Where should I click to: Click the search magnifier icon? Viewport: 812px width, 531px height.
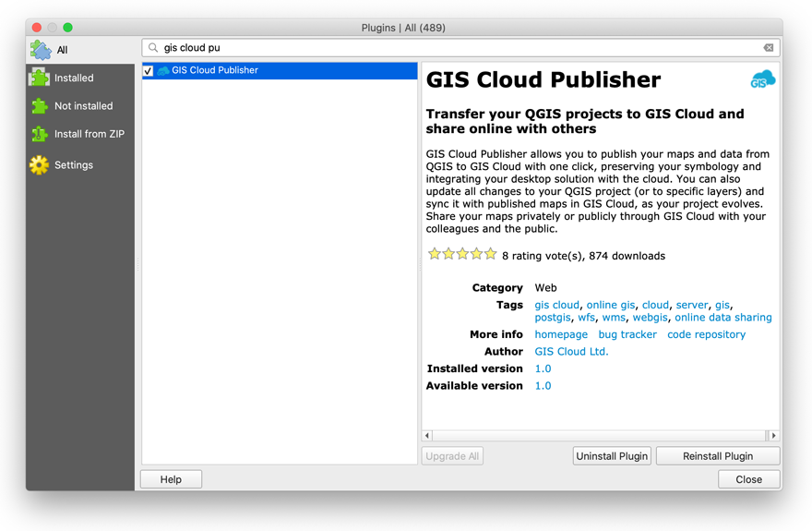click(153, 48)
